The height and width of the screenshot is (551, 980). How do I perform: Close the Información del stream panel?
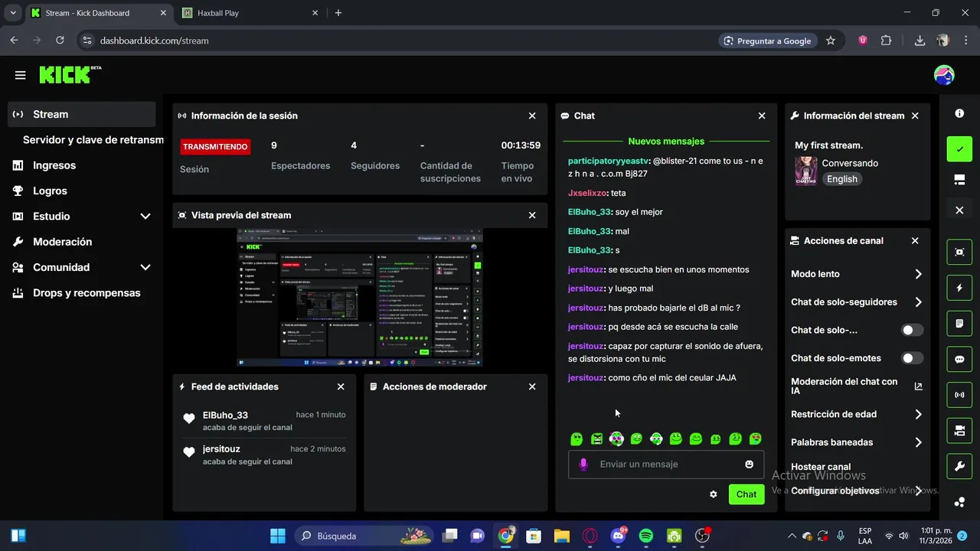(915, 116)
